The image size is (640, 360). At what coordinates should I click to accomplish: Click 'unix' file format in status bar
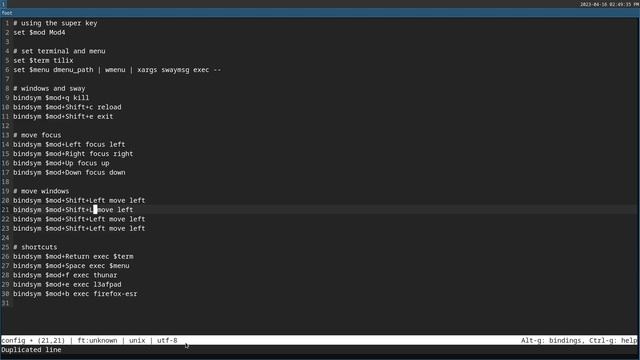tap(137, 340)
